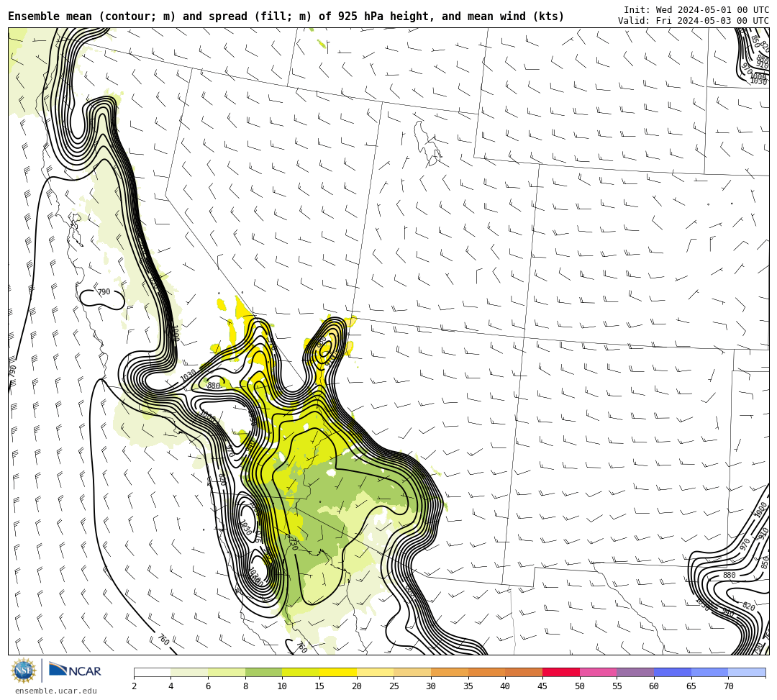Click the NSF circular logo
This screenshot has height=700, width=777.
pyautogui.click(x=24, y=671)
